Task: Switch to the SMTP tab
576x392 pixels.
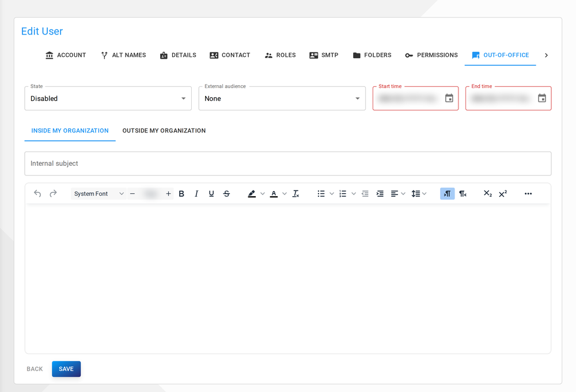Action: tap(324, 55)
